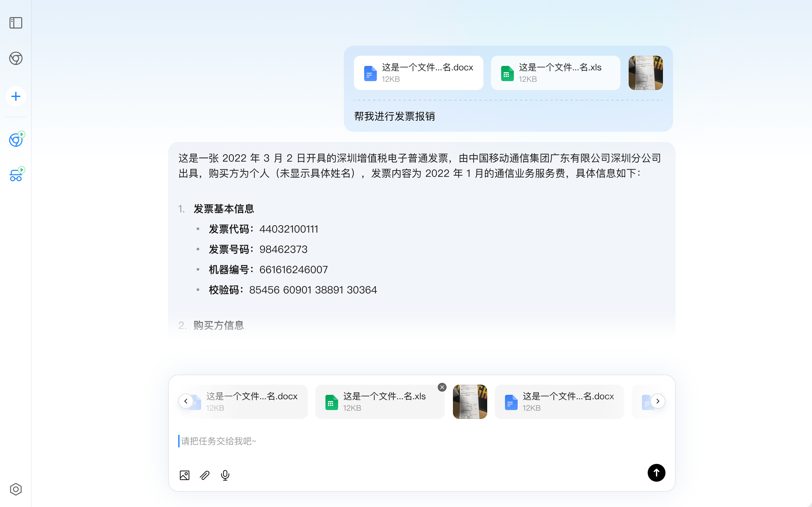Click the upload image icon
Viewport: 812px width, 507px height.
pos(185,475)
